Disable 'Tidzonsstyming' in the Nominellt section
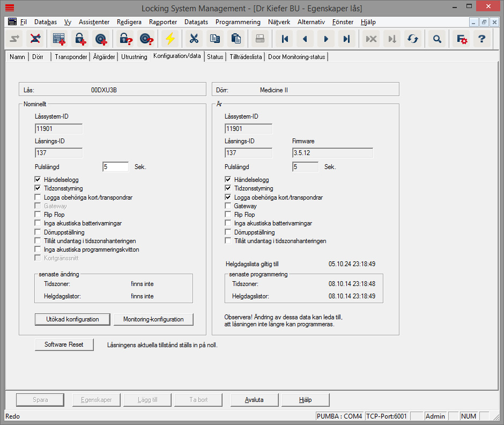This screenshot has width=504, height=425. pyautogui.click(x=38, y=188)
